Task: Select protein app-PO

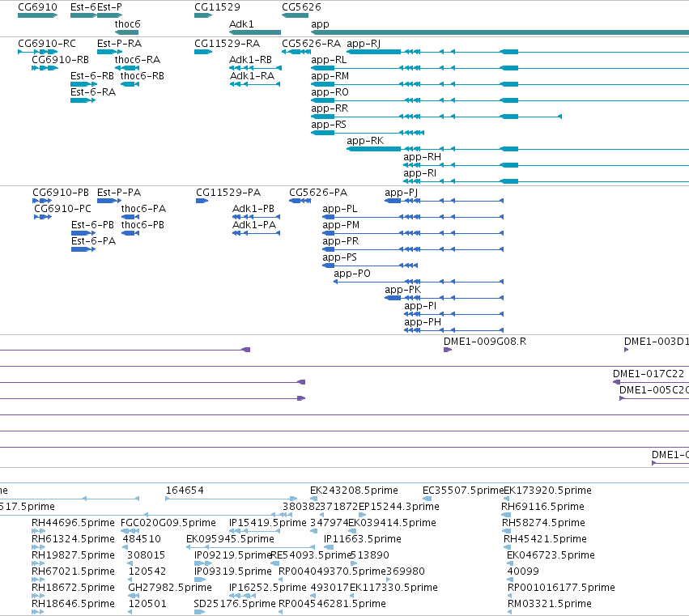Action: pyautogui.click(x=352, y=274)
